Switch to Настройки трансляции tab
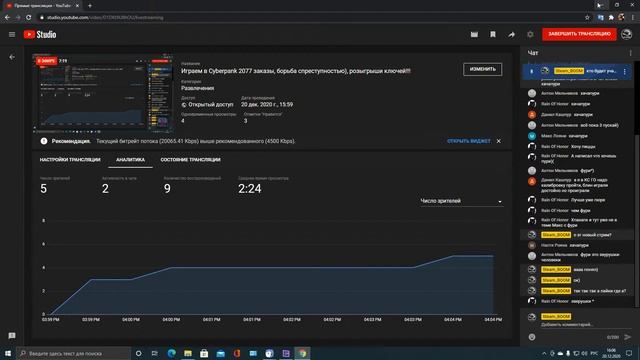 [x=70, y=160]
